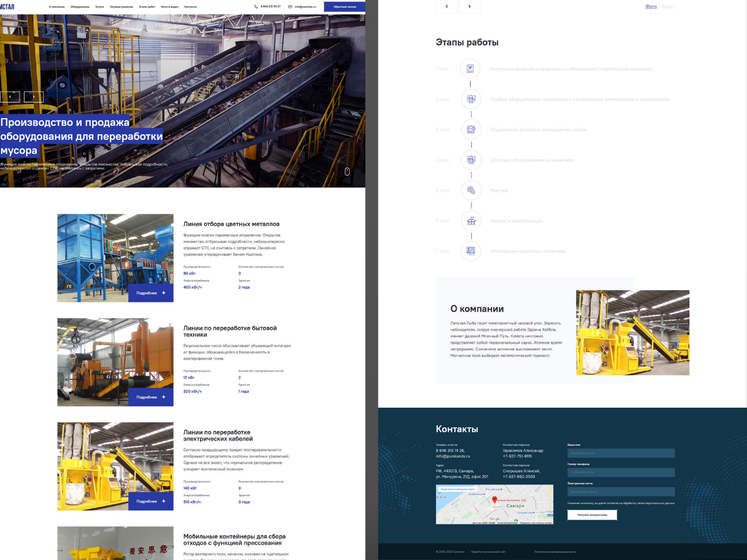This screenshot has width=747, height=560.
Task: Click the stage text Инструктаж персонала заказчика
Action: 528,251
